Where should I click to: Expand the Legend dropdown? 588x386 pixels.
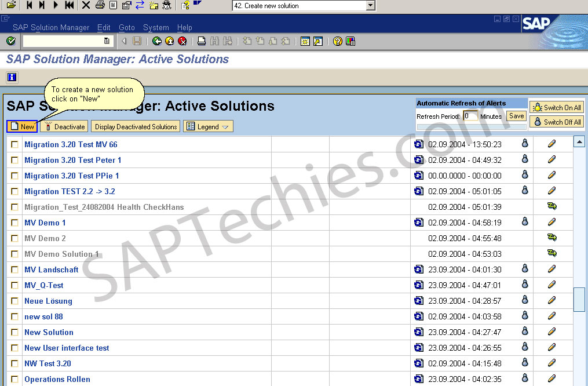click(208, 126)
